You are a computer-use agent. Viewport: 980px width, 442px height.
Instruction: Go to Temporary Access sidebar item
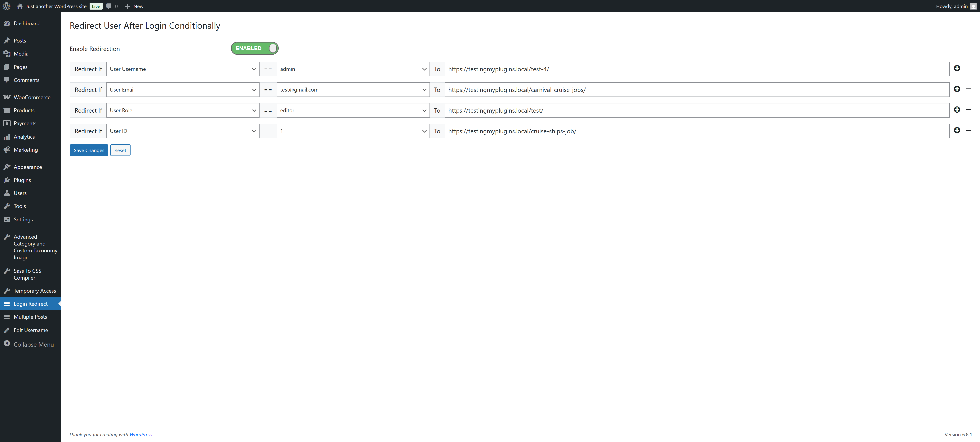click(x=35, y=291)
